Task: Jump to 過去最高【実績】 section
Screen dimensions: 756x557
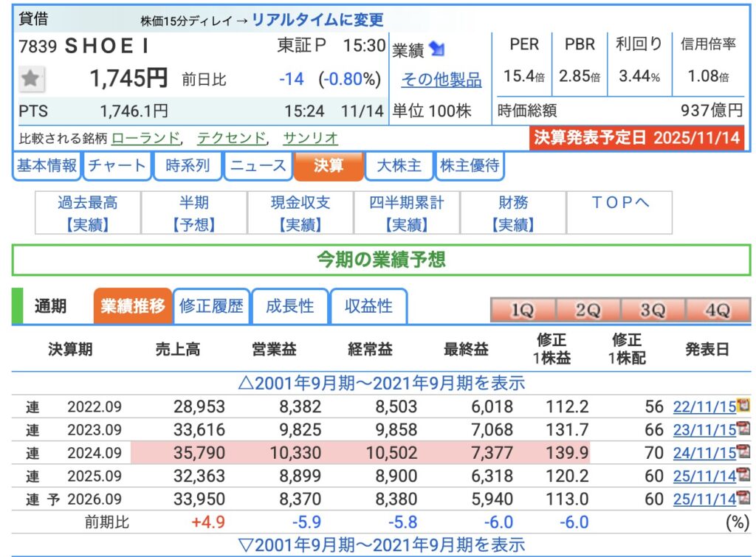Action: click(x=87, y=212)
